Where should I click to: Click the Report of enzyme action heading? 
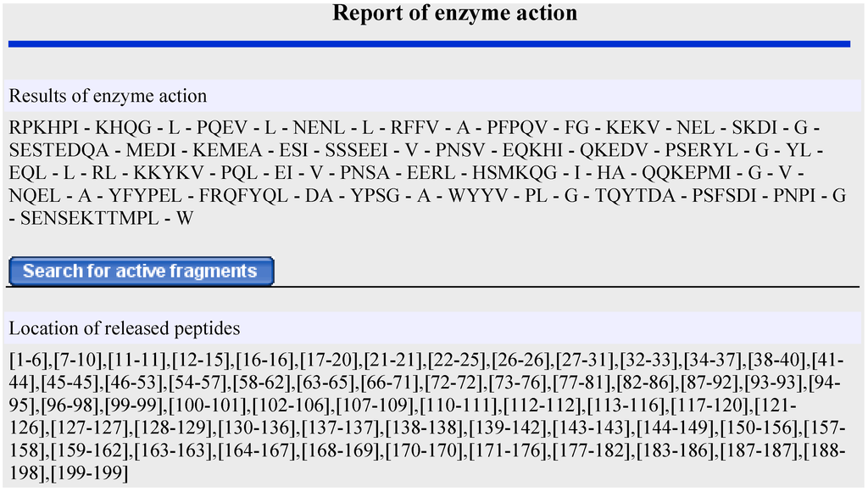click(x=454, y=14)
